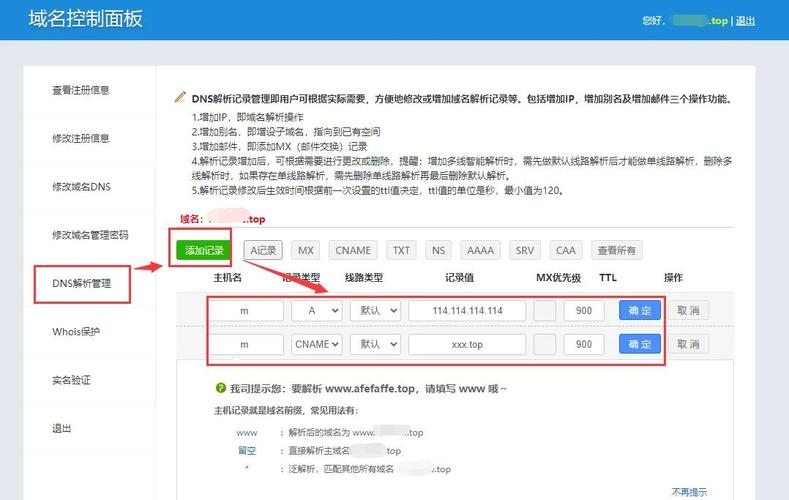The image size is (789, 500).
Task: Expand first row 线路类型 默认 dropdown
Action: 375,311
